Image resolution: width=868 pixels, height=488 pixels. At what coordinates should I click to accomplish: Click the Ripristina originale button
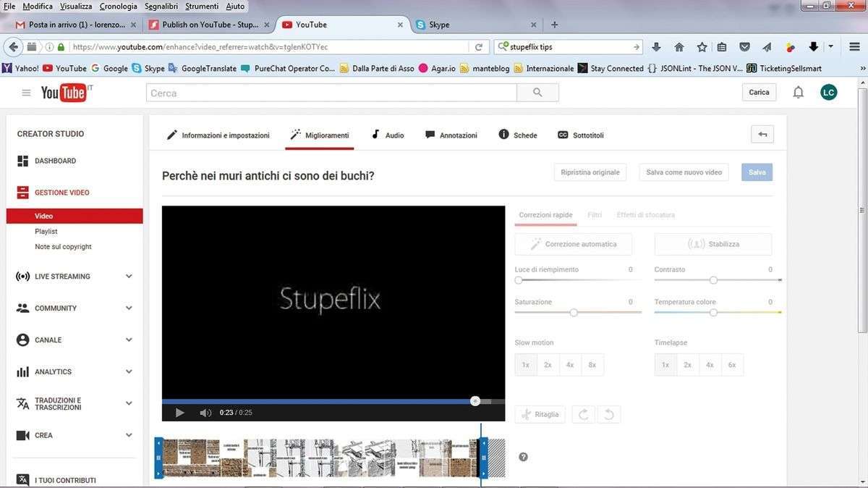pos(590,172)
